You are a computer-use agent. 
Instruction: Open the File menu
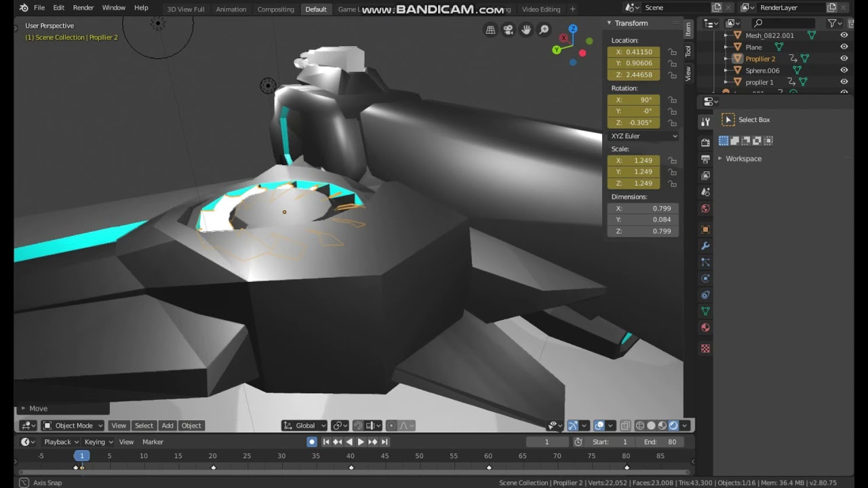(39, 8)
